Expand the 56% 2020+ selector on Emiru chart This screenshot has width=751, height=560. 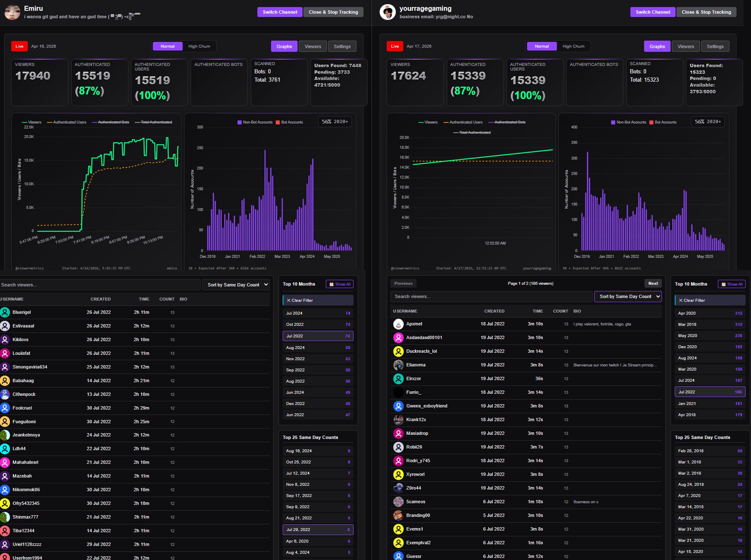click(335, 122)
